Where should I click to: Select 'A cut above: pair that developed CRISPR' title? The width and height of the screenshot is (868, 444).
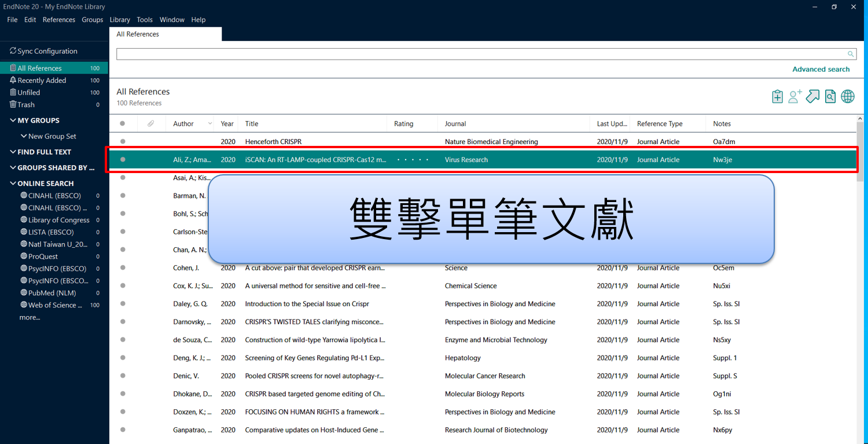pyautogui.click(x=315, y=268)
